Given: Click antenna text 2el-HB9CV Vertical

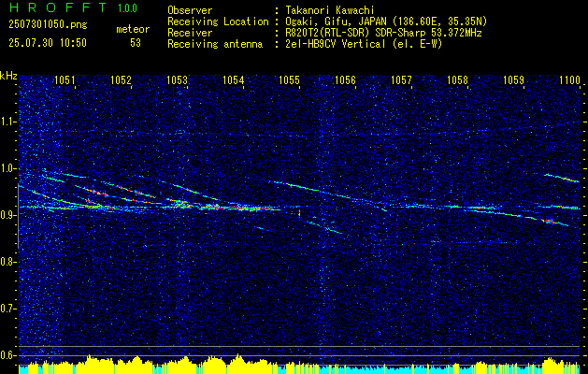Looking at the screenshot, I should (336, 44).
